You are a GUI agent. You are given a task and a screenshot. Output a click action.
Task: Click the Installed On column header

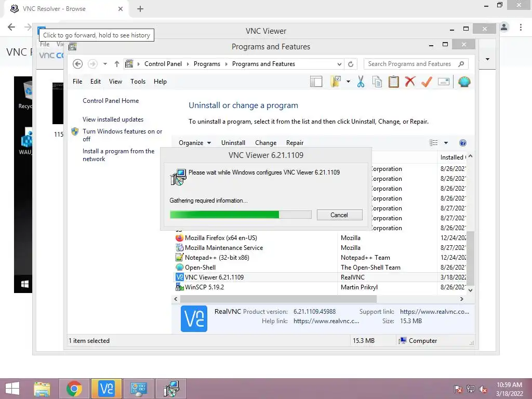pos(452,157)
